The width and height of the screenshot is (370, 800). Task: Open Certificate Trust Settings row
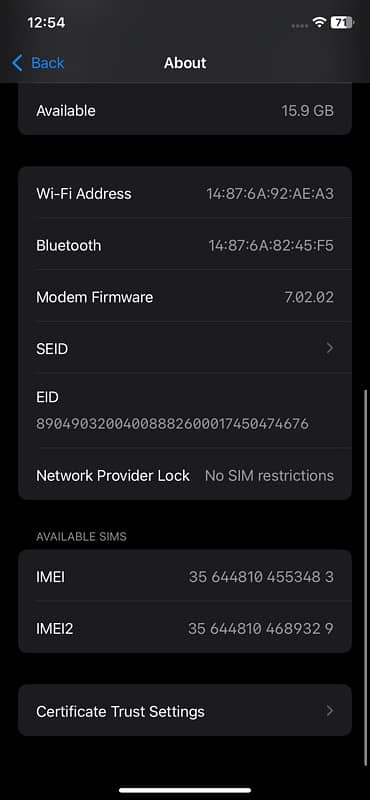(x=185, y=710)
